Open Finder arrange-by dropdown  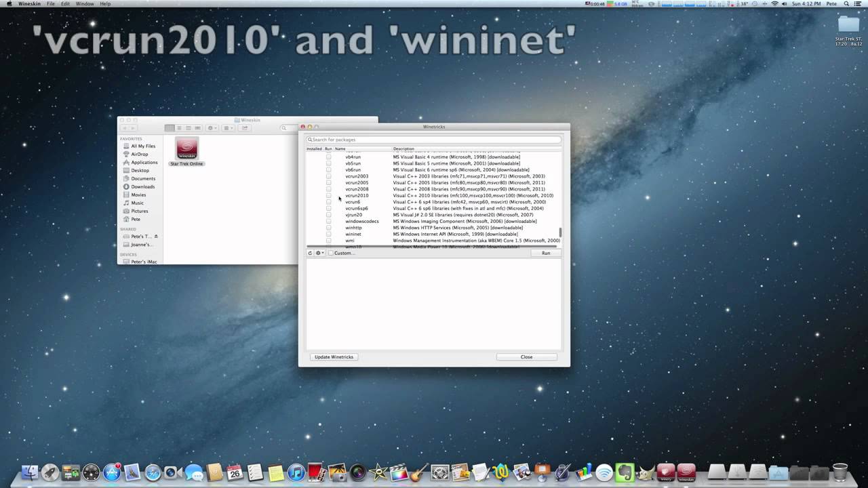[229, 128]
